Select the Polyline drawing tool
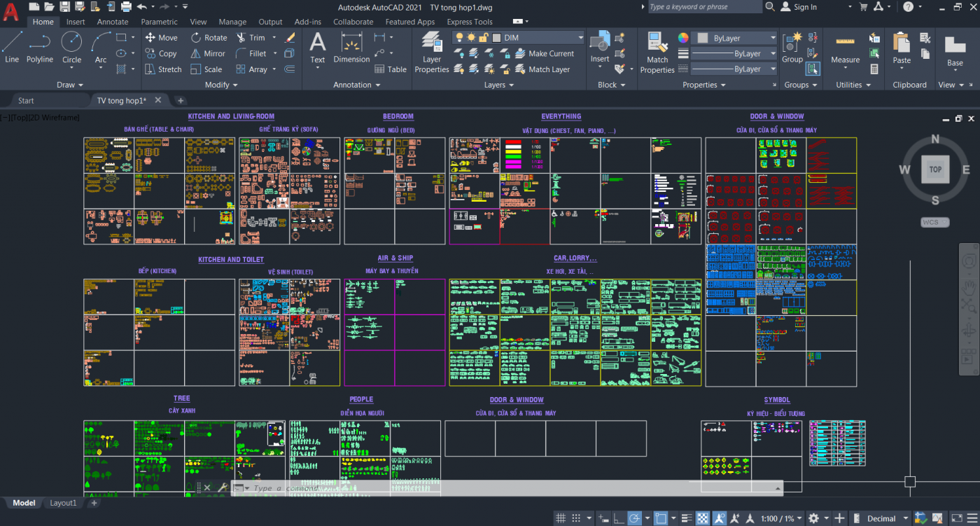Screen dimensions: 980x526 40,48
